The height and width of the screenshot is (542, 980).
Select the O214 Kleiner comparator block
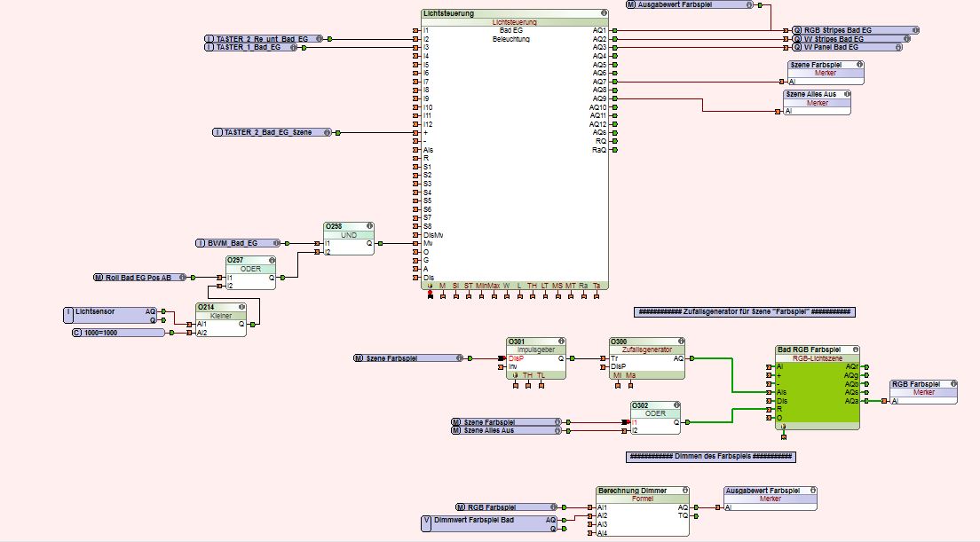pos(221,319)
